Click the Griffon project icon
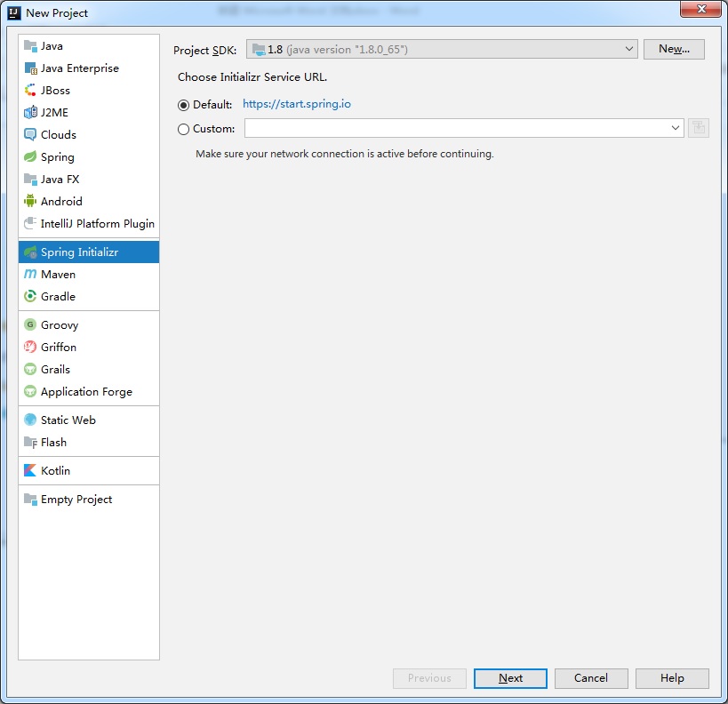This screenshot has width=728, height=704. 31,348
